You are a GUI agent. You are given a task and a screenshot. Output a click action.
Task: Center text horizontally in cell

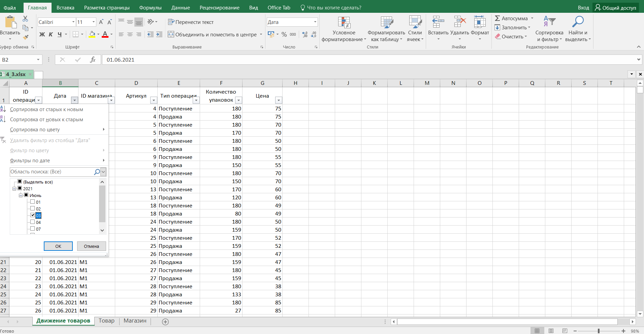point(130,34)
